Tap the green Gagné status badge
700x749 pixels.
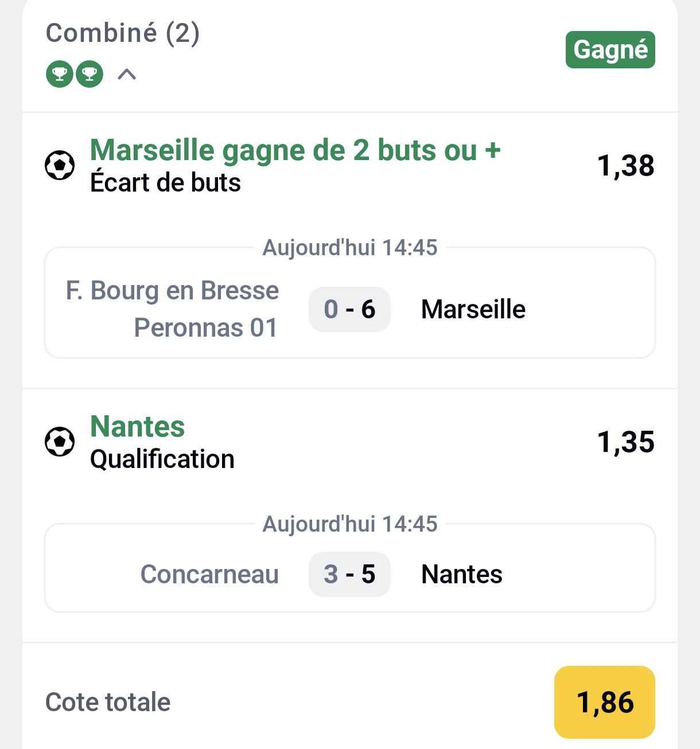pyautogui.click(x=610, y=50)
